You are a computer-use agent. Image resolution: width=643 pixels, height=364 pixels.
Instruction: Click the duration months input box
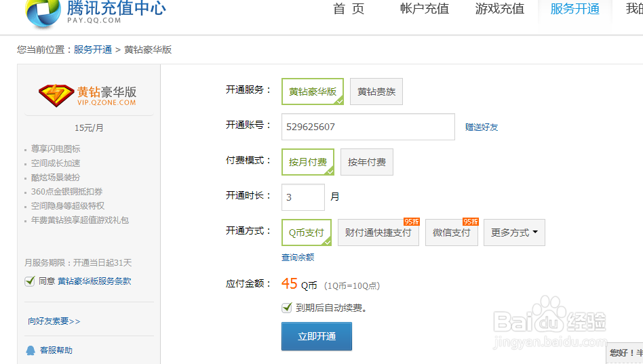click(x=303, y=197)
